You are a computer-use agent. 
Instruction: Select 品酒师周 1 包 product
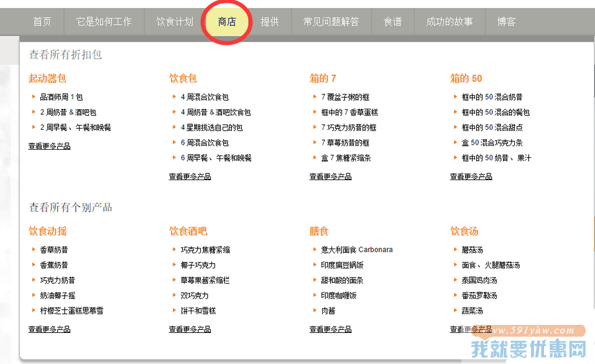click(62, 97)
